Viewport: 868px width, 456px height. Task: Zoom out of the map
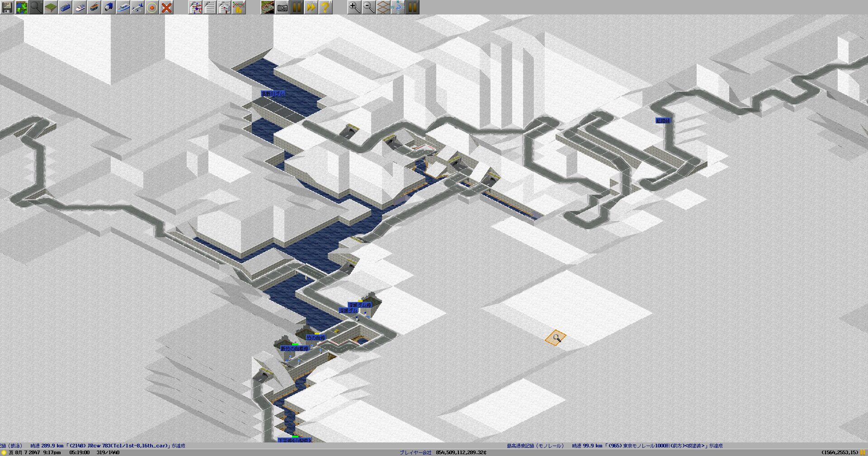point(368,7)
